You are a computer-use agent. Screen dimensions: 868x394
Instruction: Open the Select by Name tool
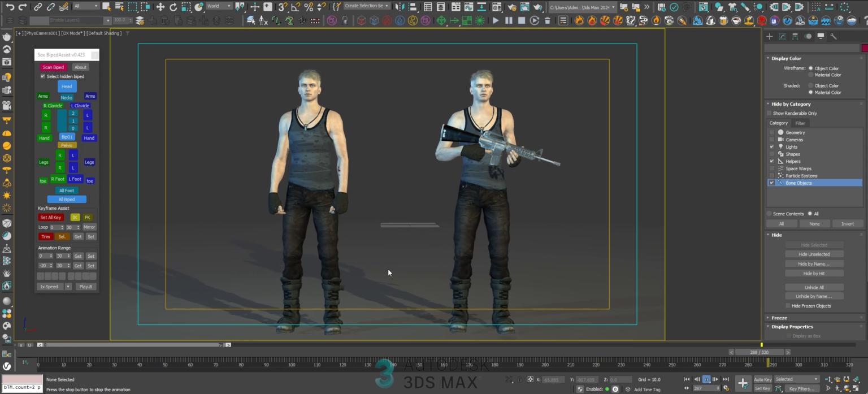[120, 7]
